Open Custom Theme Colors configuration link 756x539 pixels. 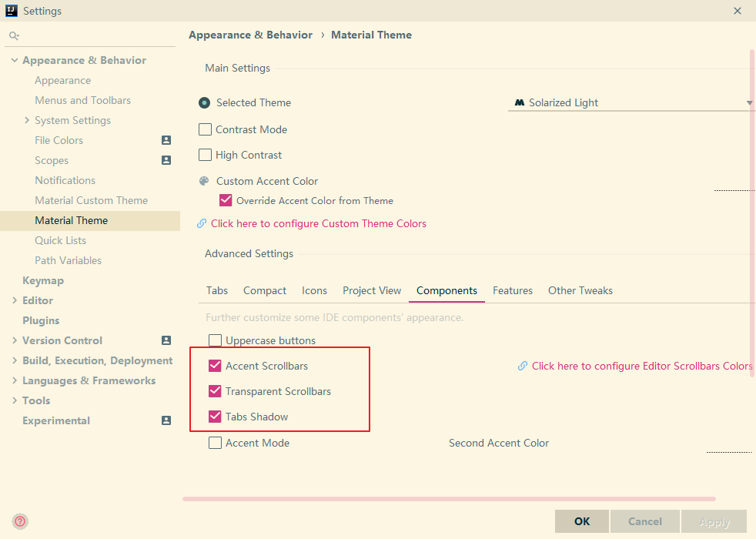(319, 224)
